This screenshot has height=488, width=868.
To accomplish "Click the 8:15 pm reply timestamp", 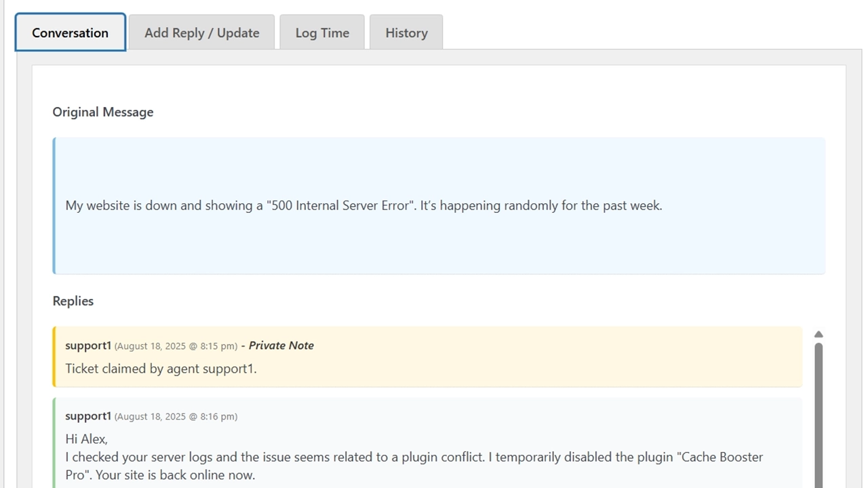I will [x=176, y=346].
